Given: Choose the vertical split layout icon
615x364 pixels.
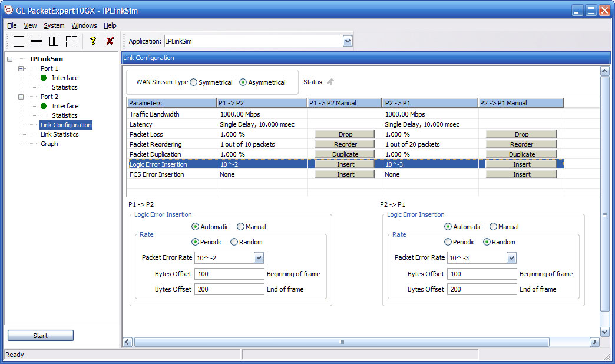Looking at the screenshot, I should pyautogui.click(x=54, y=41).
